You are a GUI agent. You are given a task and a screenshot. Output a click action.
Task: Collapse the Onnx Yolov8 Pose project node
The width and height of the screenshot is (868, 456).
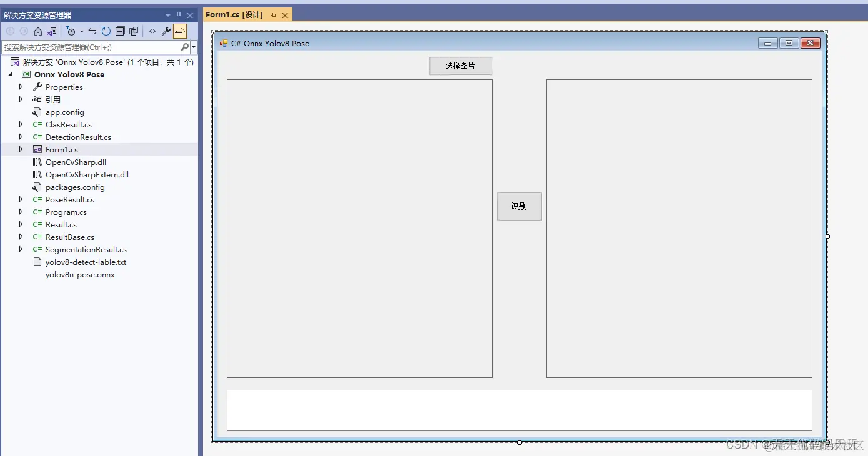point(10,74)
